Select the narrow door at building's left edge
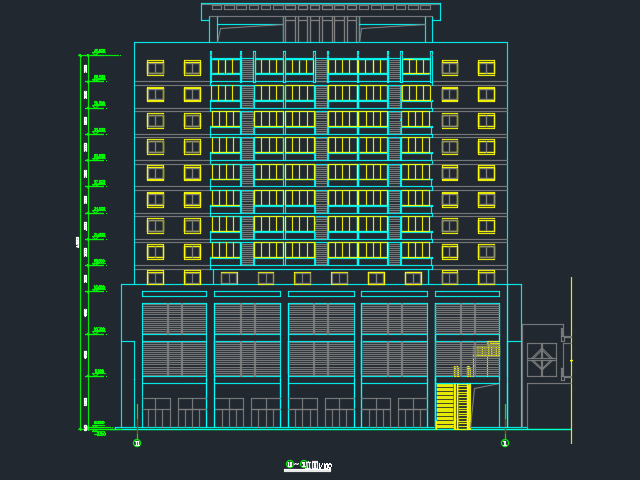This screenshot has width=640, height=480. pos(128,385)
